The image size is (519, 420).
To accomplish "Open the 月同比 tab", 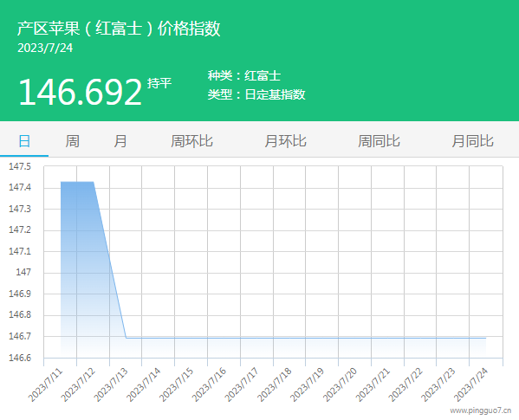I will coord(473,141).
